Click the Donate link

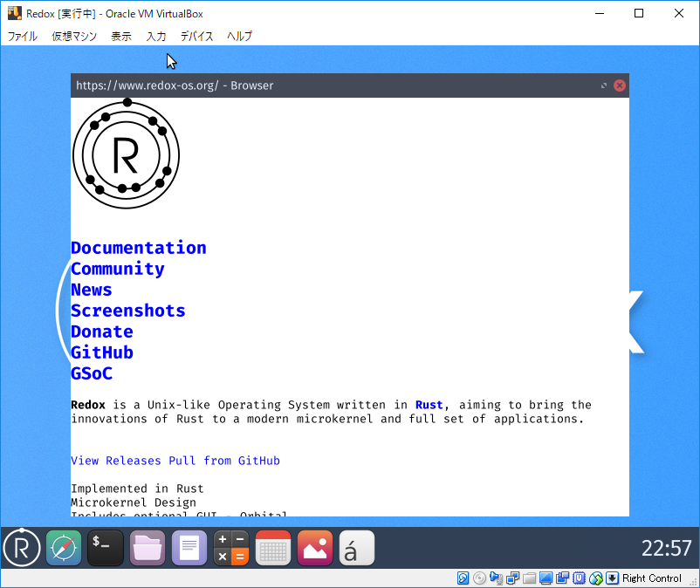tap(102, 332)
